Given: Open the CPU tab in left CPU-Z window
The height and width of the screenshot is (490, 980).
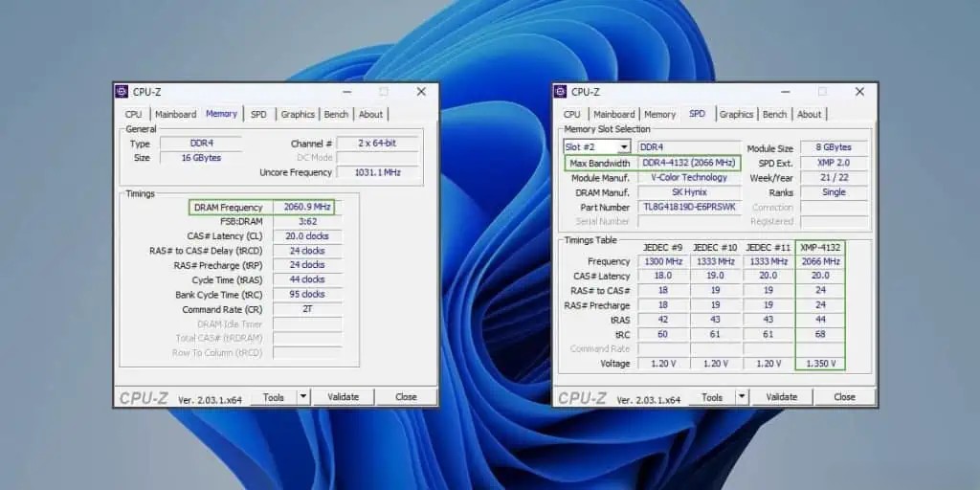Looking at the screenshot, I should pyautogui.click(x=133, y=115).
